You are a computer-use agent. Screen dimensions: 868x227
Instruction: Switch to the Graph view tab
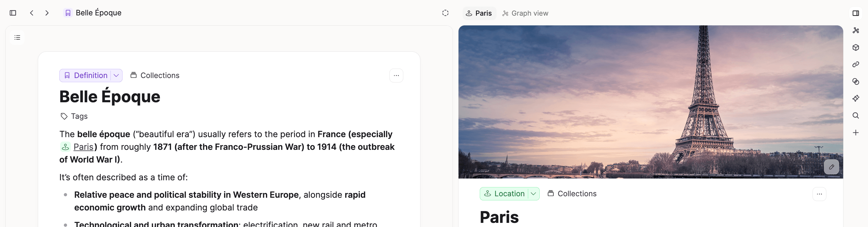pyautogui.click(x=525, y=13)
